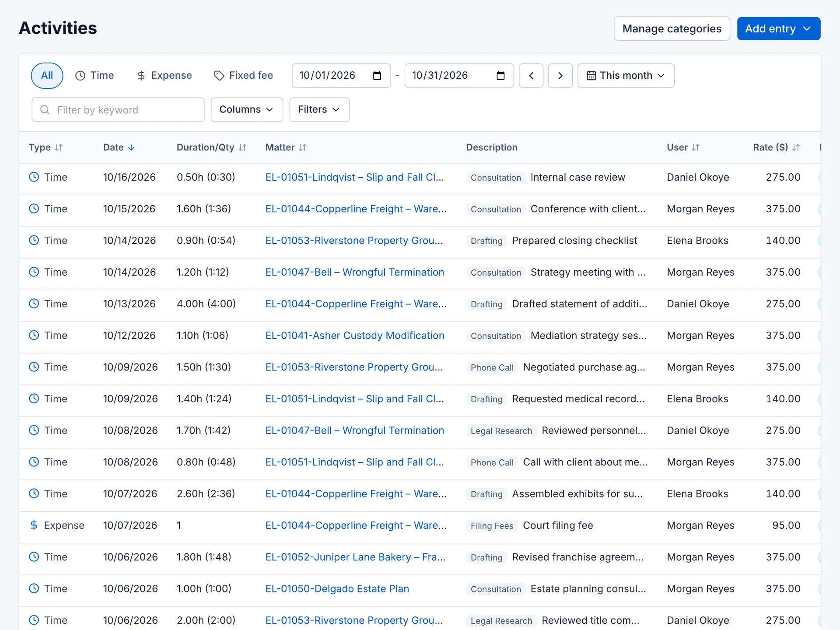Click Prepared closing checklist description
Screen dimensions: 840x630
point(574,241)
